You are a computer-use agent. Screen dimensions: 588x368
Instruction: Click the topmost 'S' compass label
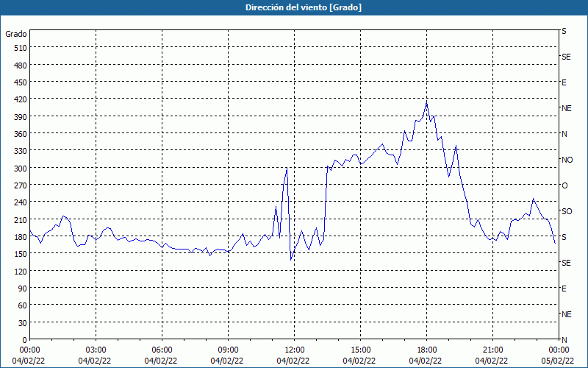point(564,31)
